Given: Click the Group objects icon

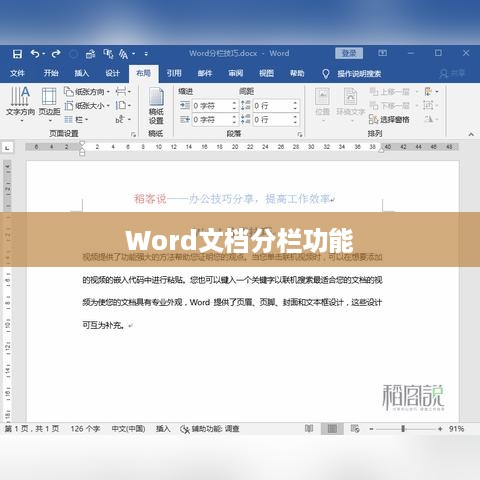Looking at the screenshot, I should pyautogui.click(x=428, y=106).
